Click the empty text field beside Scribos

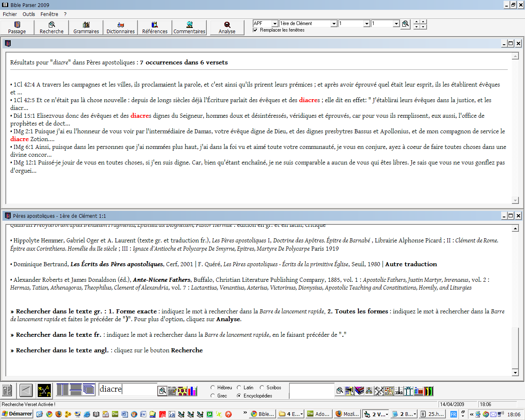point(312,390)
